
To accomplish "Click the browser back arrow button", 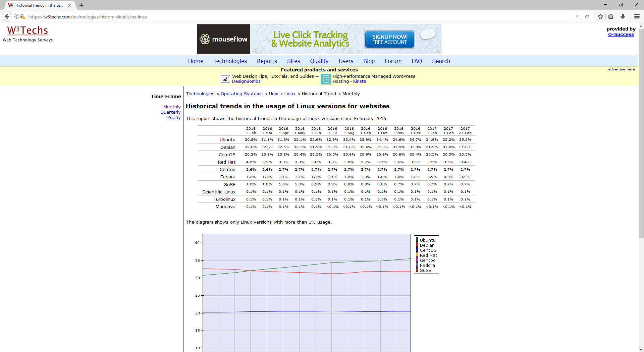I will coord(7,16).
